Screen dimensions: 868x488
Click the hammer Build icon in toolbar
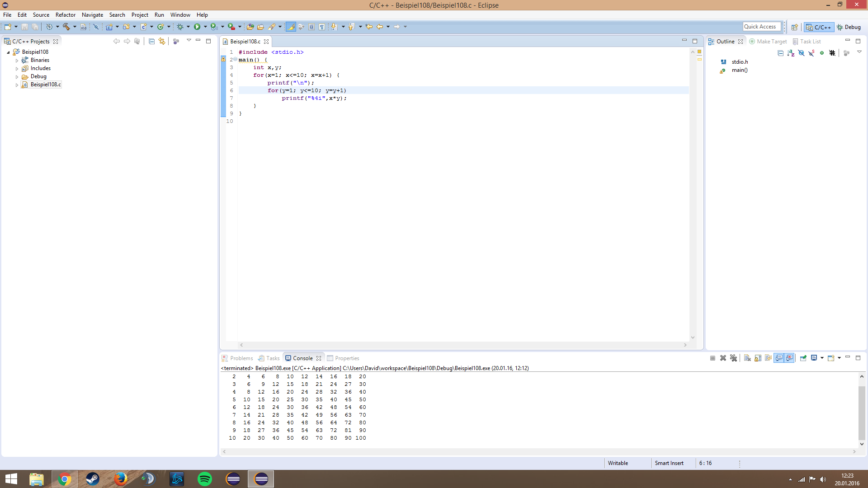(x=66, y=27)
